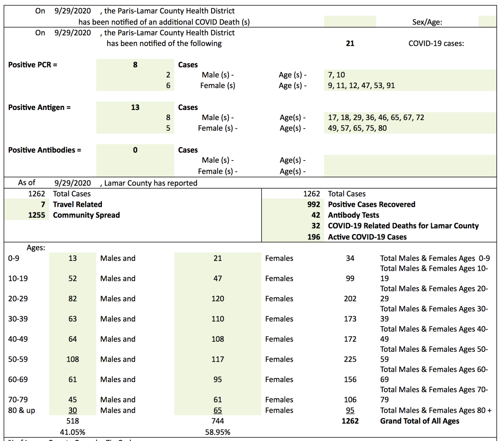Select the bold Grand Total value 1262
Viewport: 504px width, 441px height.
point(350,421)
